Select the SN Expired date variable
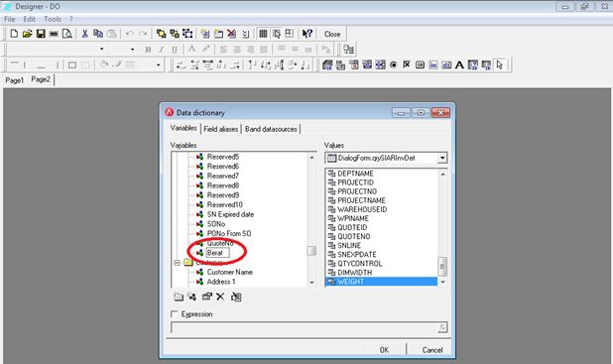This screenshot has width=613, height=364. coord(230,214)
